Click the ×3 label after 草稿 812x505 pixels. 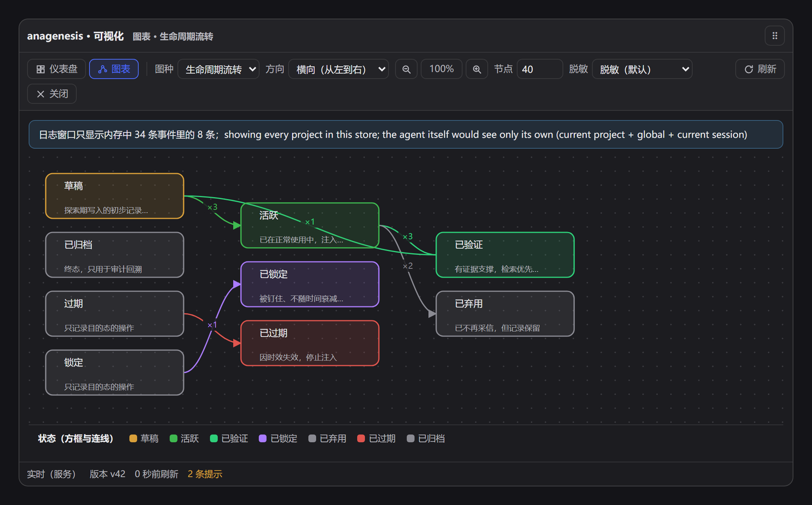click(212, 207)
